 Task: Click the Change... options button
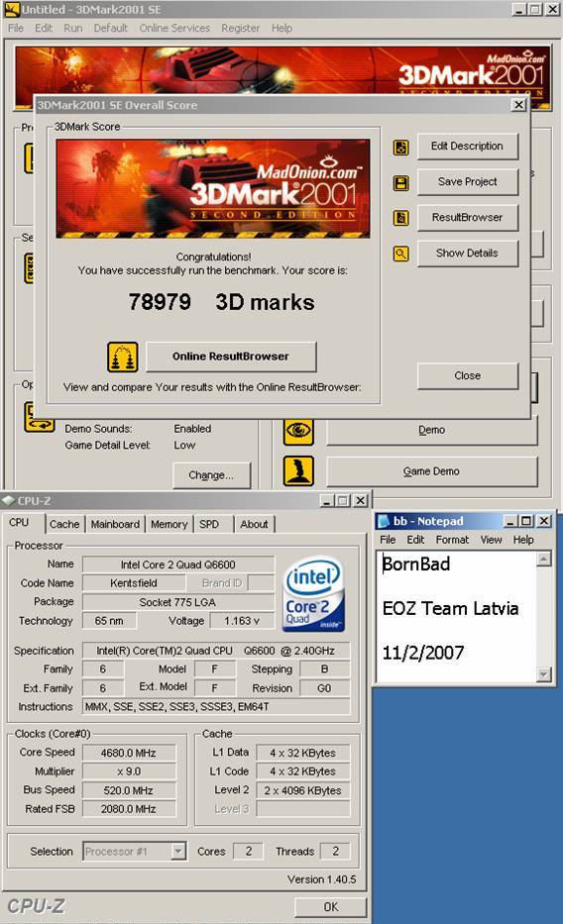pos(212,475)
